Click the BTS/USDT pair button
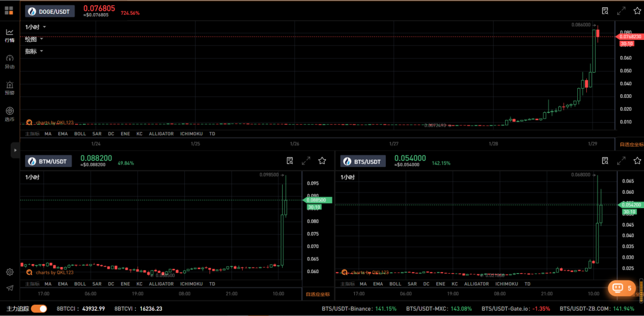Image resolution: width=644 pixels, height=316 pixels. click(x=363, y=162)
